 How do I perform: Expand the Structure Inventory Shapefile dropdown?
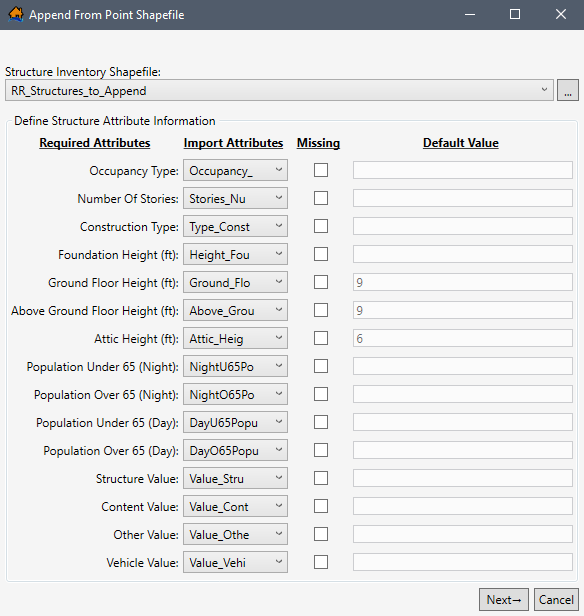[x=279, y=90]
